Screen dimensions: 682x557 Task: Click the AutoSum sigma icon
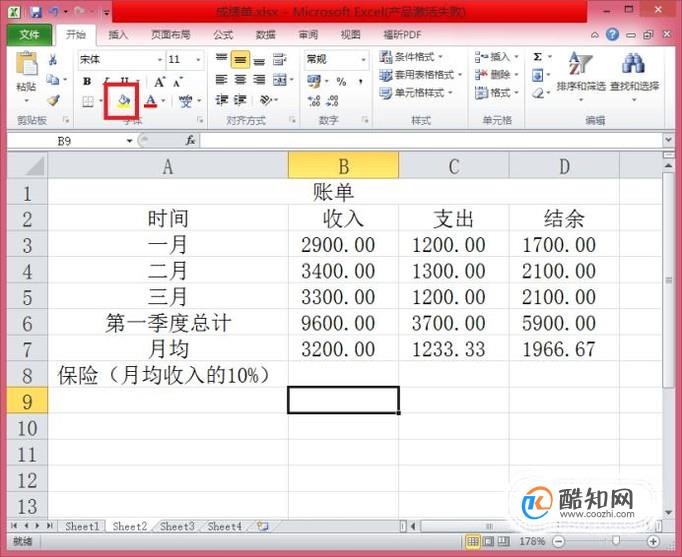[538, 57]
